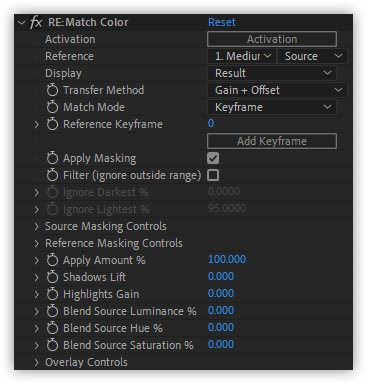Click the Activation button
This screenshot has width=367, height=384.
(272, 39)
